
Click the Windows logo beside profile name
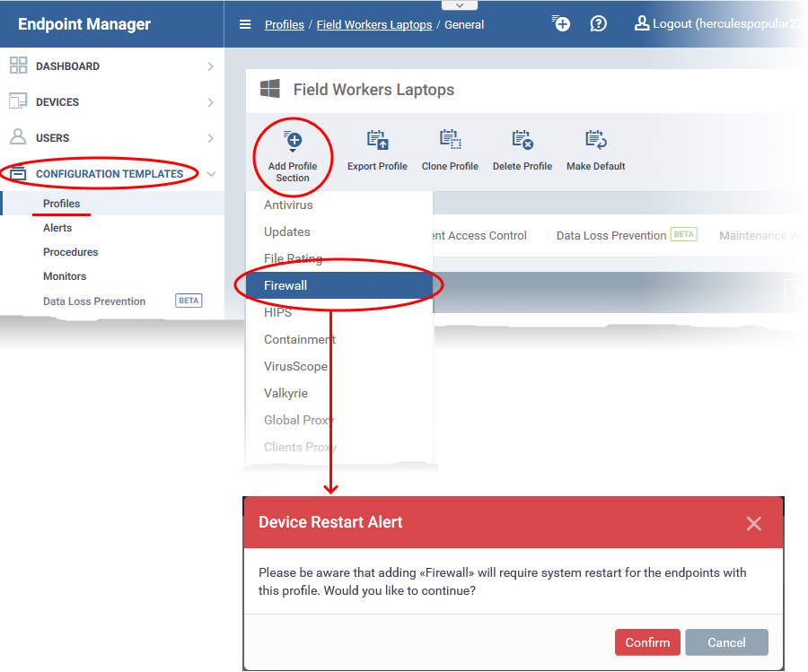pos(270,89)
